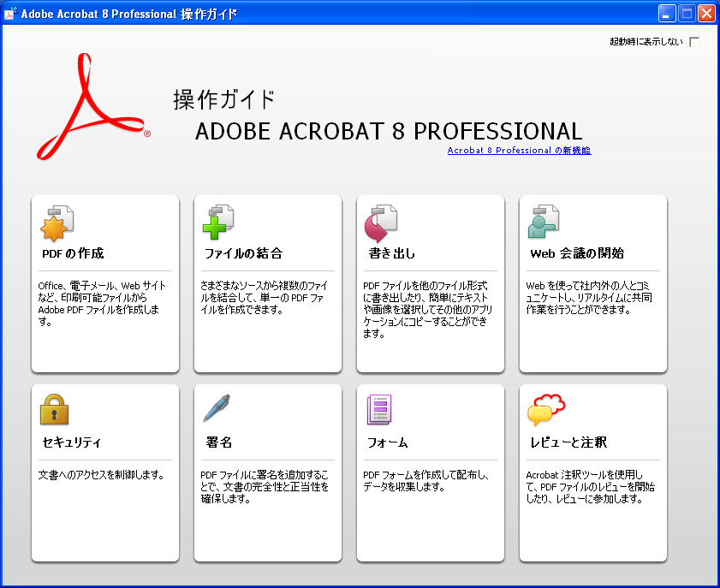Click the text 文書へのアクセスを制御します。
720x588 pixels.
click(x=102, y=475)
